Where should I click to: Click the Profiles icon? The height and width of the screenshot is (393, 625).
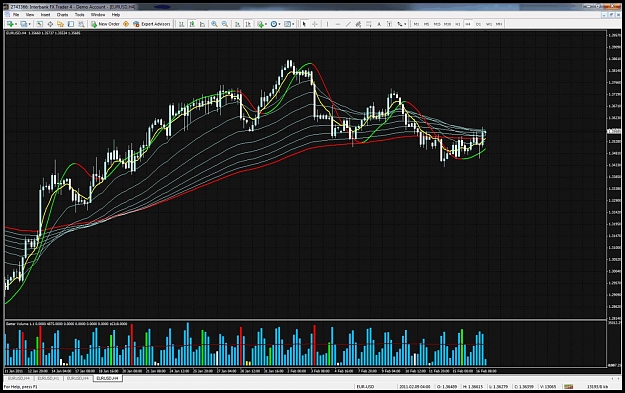24,24
